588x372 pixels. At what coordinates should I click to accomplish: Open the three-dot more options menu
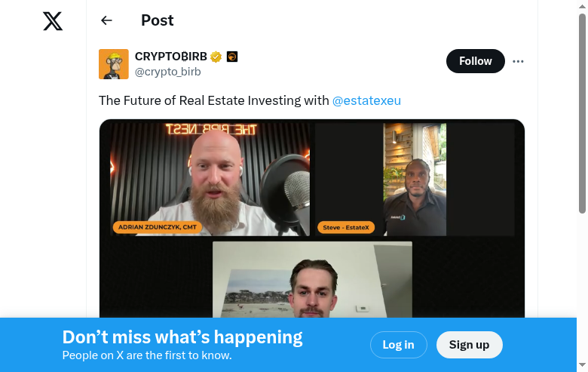(518, 61)
